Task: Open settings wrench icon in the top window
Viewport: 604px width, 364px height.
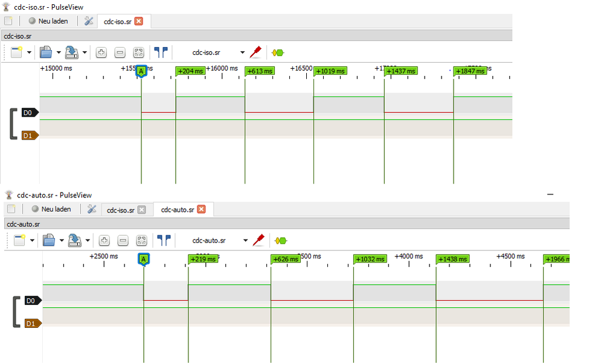Action: point(89,21)
